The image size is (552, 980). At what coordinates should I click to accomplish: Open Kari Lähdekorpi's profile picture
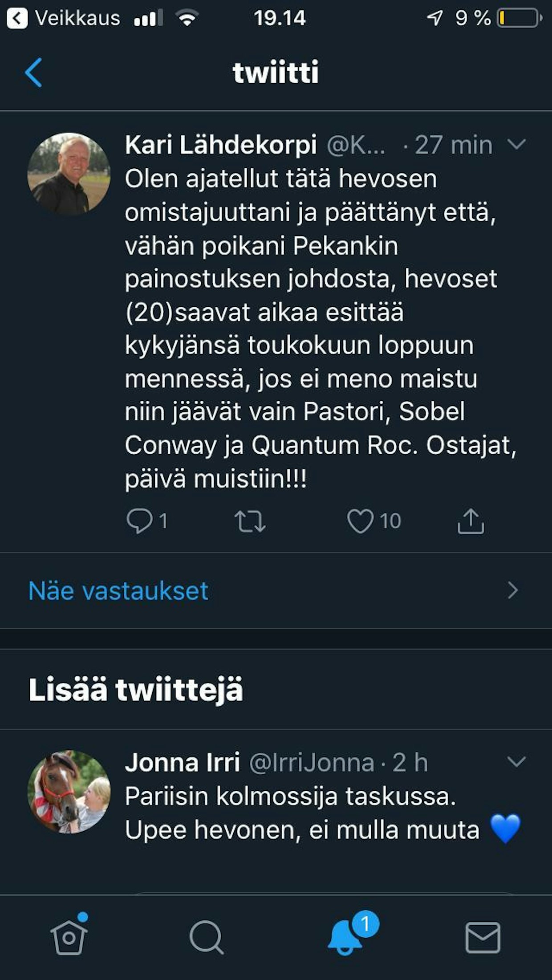point(69,174)
